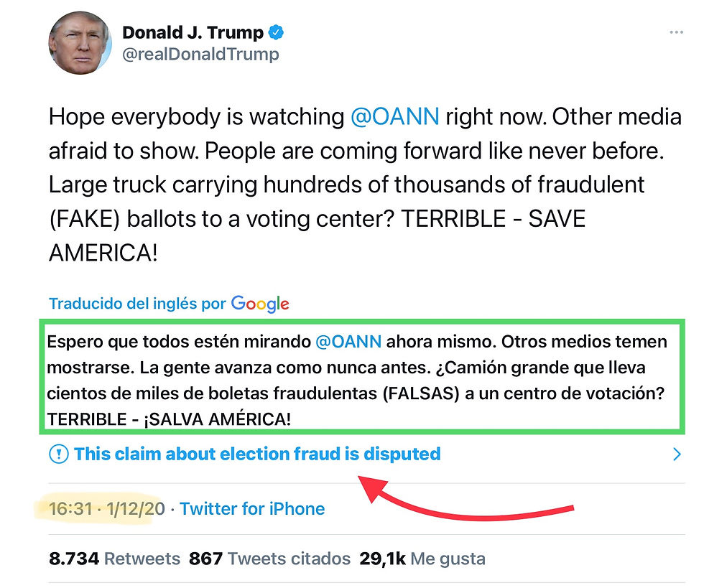Click the @OANN mention in the Spanish translation
This screenshot has width=704, height=588.
tap(348, 342)
